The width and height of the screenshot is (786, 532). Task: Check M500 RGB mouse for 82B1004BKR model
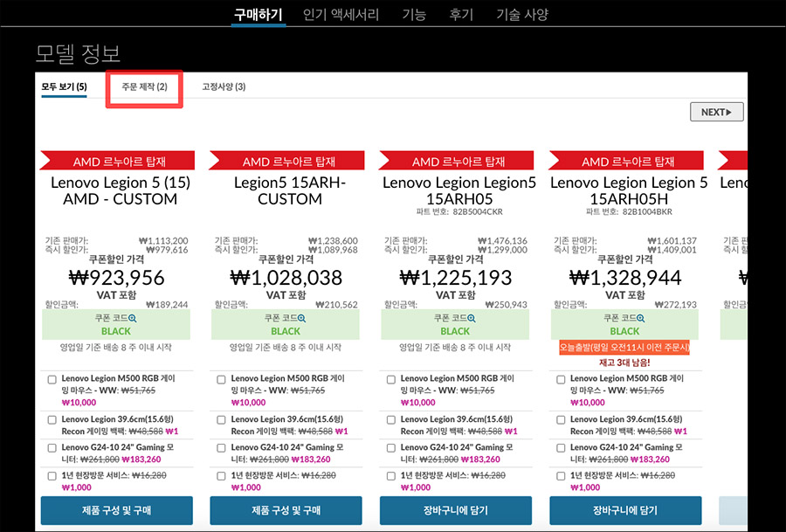(x=561, y=380)
